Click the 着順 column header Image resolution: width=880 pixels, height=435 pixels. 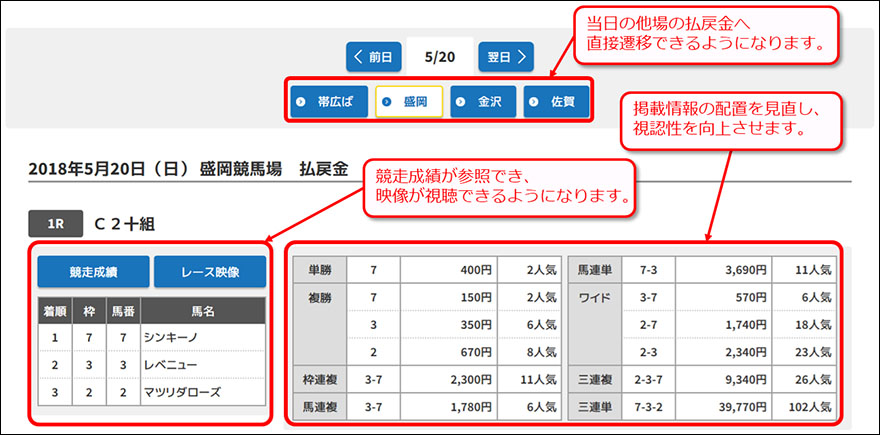tap(53, 311)
